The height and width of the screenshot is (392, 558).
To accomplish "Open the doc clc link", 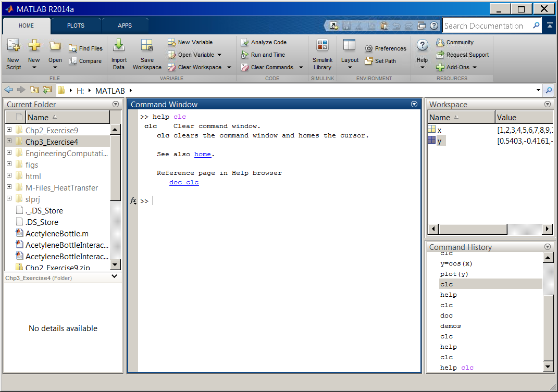I will coord(184,182).
